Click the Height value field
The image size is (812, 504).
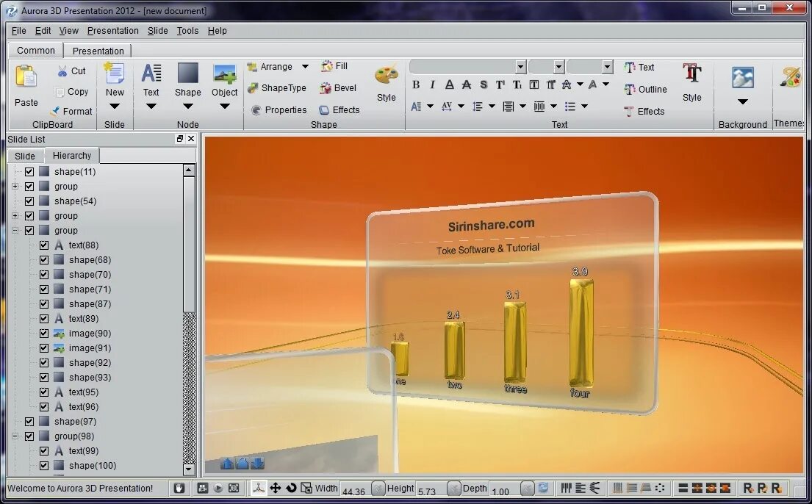430,489
